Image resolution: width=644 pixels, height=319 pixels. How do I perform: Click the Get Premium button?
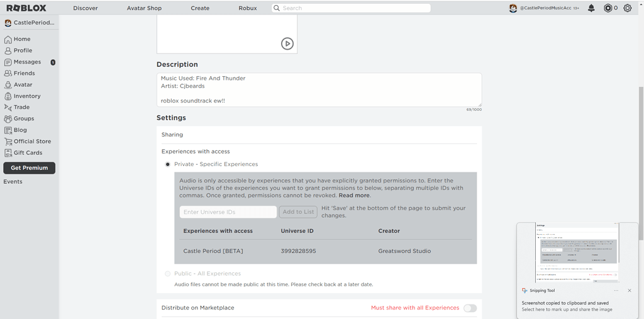pyautogui.click(x=29, y=168)
